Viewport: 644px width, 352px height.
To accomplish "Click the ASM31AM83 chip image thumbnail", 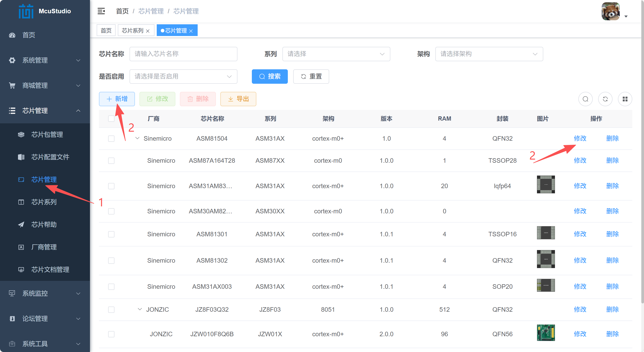I will [546, 184].
